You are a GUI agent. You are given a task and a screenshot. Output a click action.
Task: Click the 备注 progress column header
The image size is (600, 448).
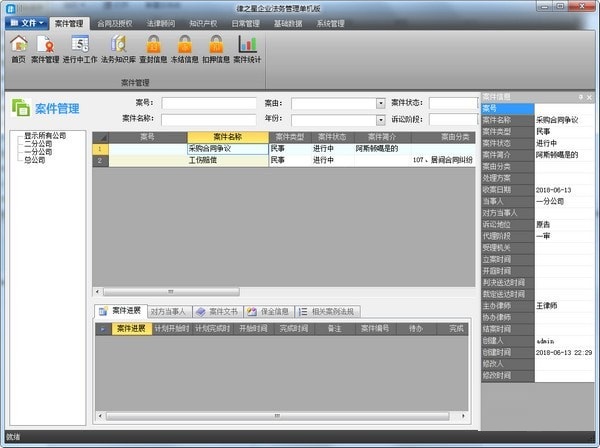coord(334,329)
